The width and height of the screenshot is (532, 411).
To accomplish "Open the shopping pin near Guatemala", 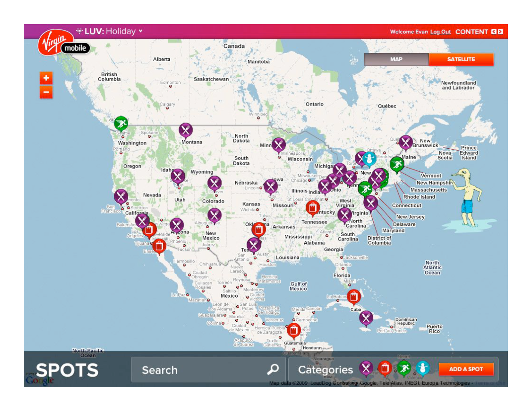I will coord(293,331).
